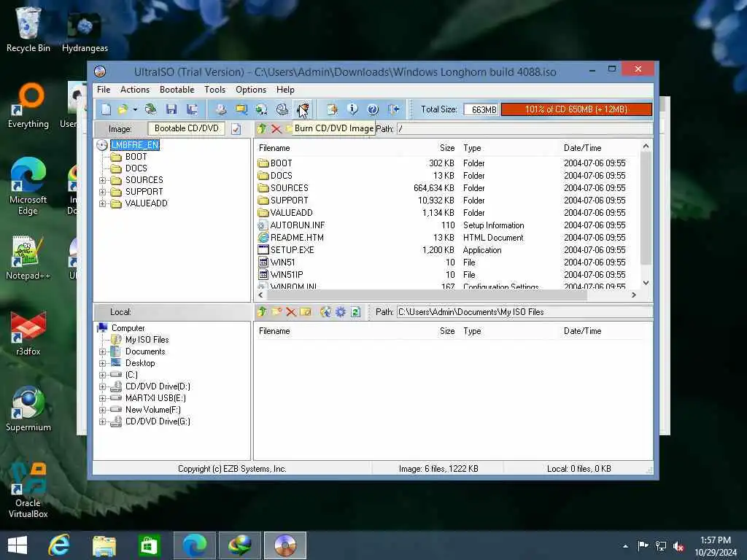
Task: Click the Exit door toolbar icon
Action: point(393,109)
